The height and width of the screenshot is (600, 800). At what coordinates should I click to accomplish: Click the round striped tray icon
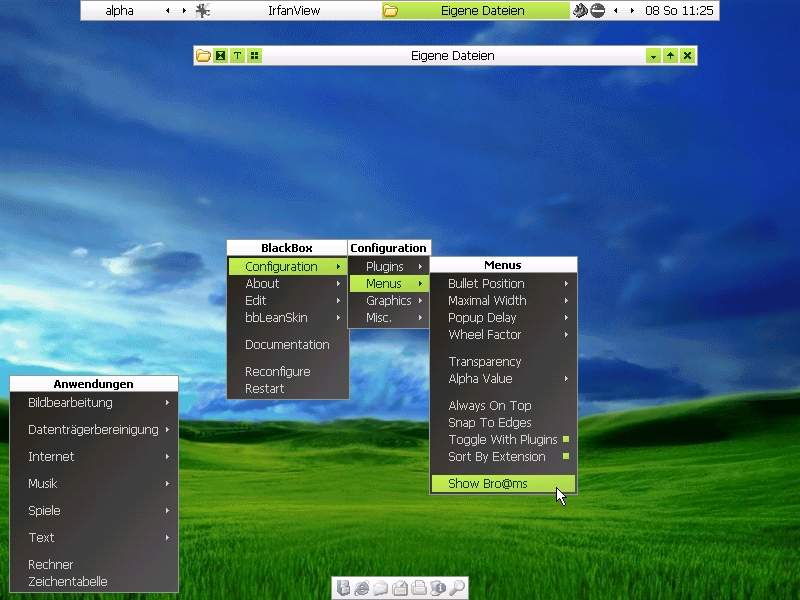click(597, 10)
